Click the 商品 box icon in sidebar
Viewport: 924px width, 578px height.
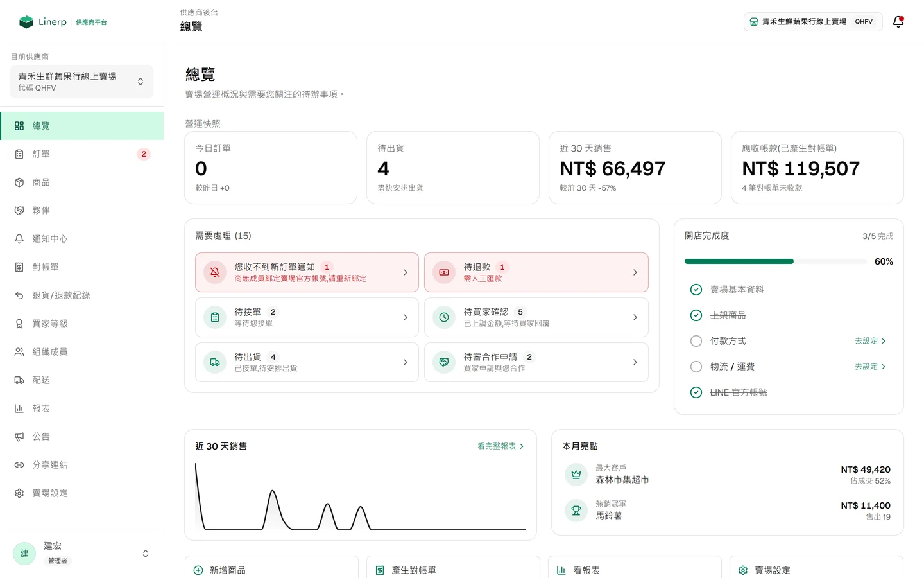[19, 182]
